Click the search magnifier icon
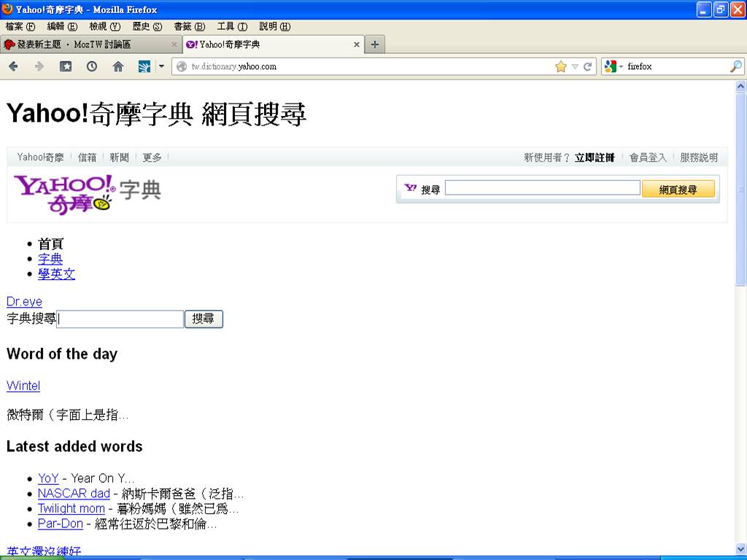This screenshot has height=560, width=747. click(736, 66)
